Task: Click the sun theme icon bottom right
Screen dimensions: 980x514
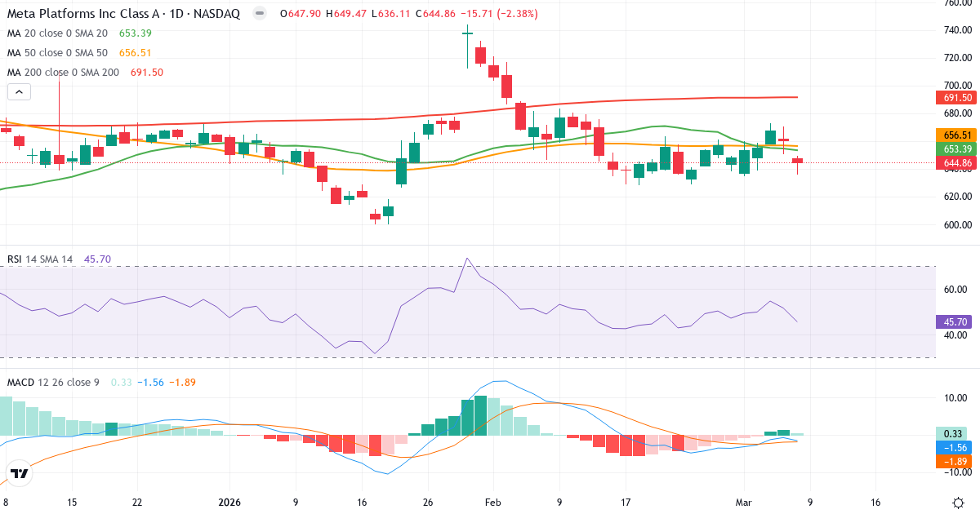Action: (x=956, y=504)
